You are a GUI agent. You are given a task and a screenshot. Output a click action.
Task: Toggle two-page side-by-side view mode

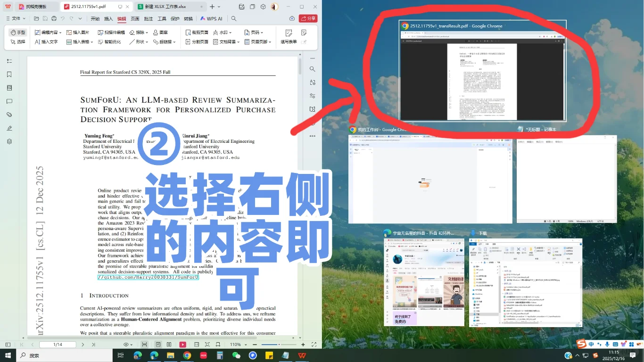tap(169, 344)
